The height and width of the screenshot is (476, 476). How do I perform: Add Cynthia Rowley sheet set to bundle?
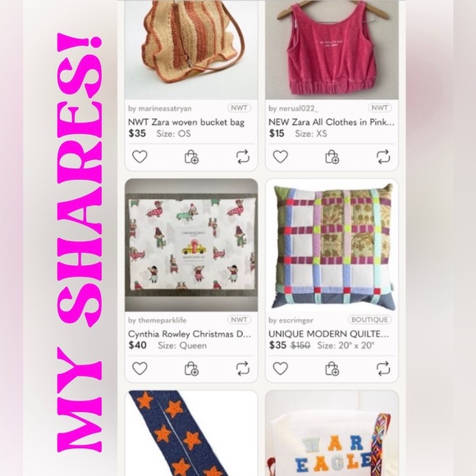click(191, 368)
